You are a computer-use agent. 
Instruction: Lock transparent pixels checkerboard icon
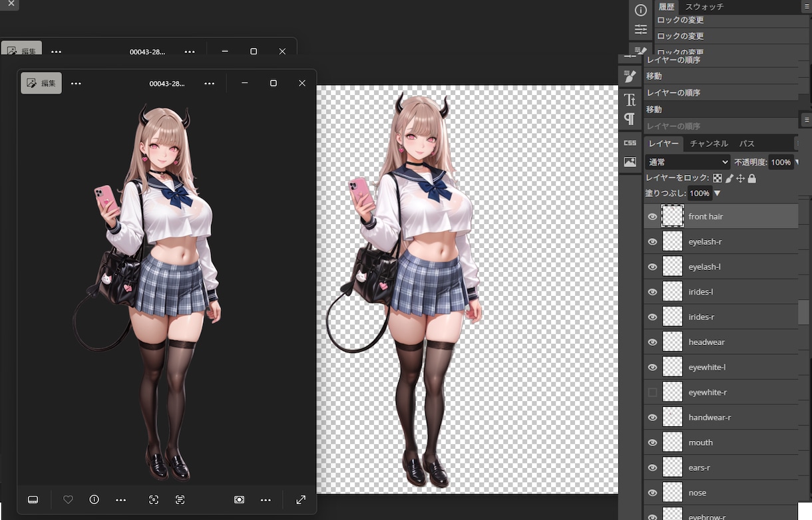pos(717,178)
